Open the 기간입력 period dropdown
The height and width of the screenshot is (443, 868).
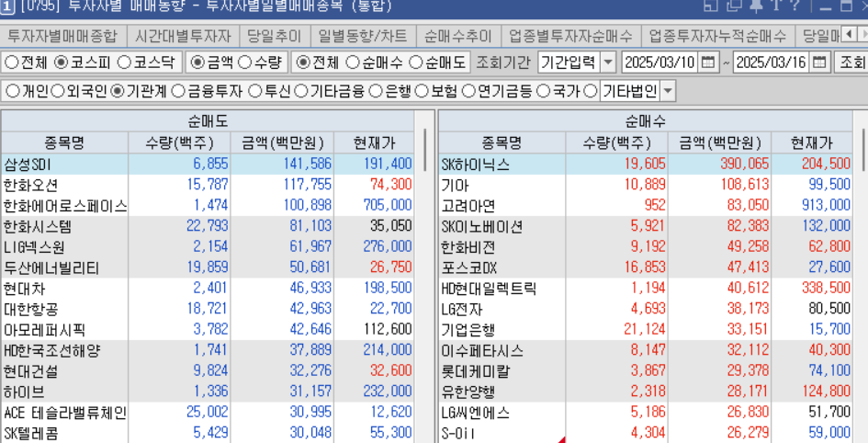[x=608, y=62]
